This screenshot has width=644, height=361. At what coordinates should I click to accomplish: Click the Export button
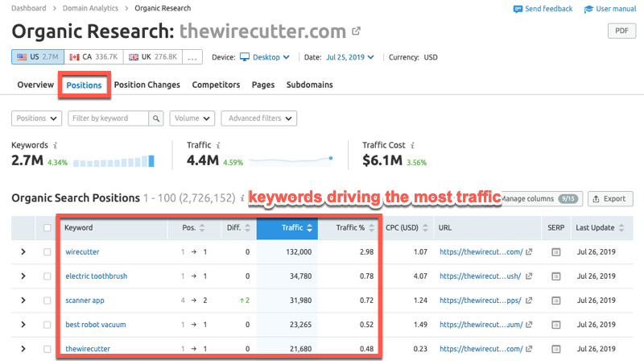610,198
